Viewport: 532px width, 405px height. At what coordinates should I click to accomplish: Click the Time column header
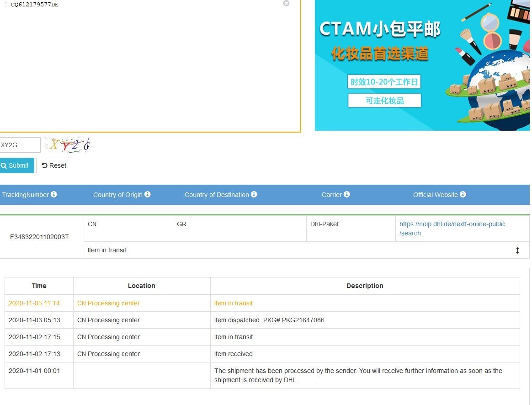coord(39,286)
